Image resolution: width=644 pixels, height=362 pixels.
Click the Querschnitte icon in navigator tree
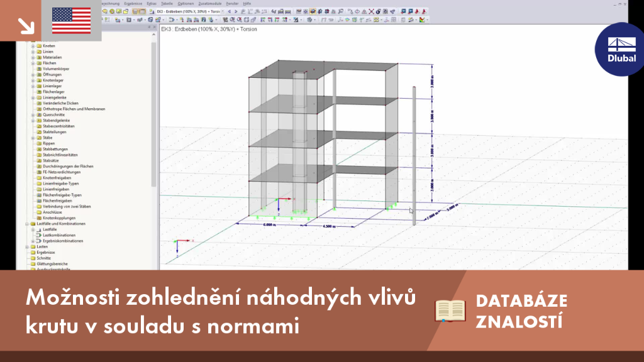(x=40, y=115)
